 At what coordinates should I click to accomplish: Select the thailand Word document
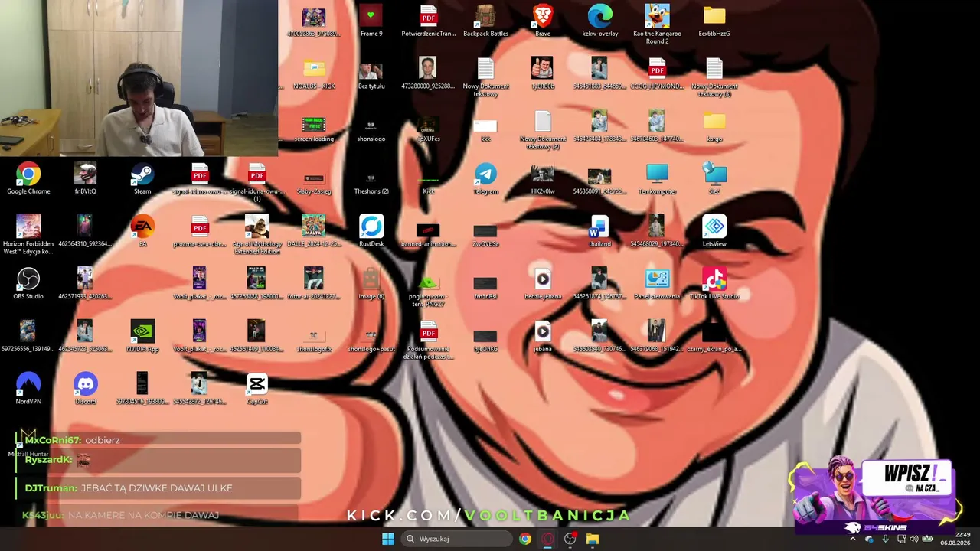click(599, 231)
